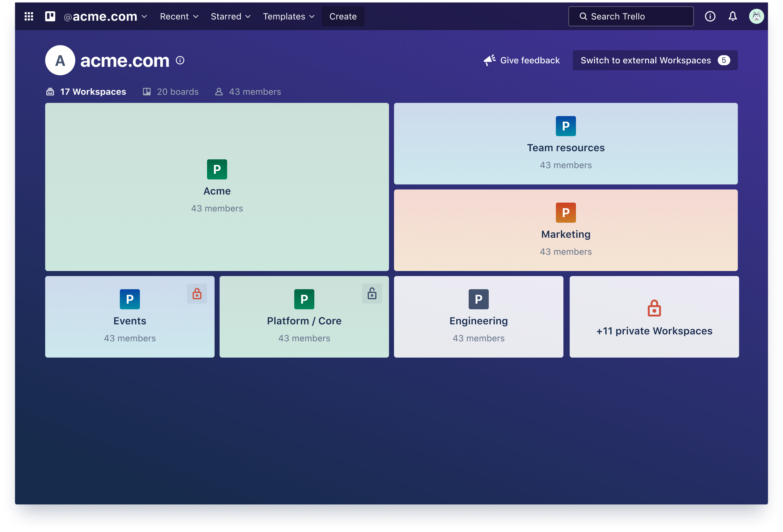Open the information icon in top bar
Screen dimensions: 783x532
click(710, 16)
